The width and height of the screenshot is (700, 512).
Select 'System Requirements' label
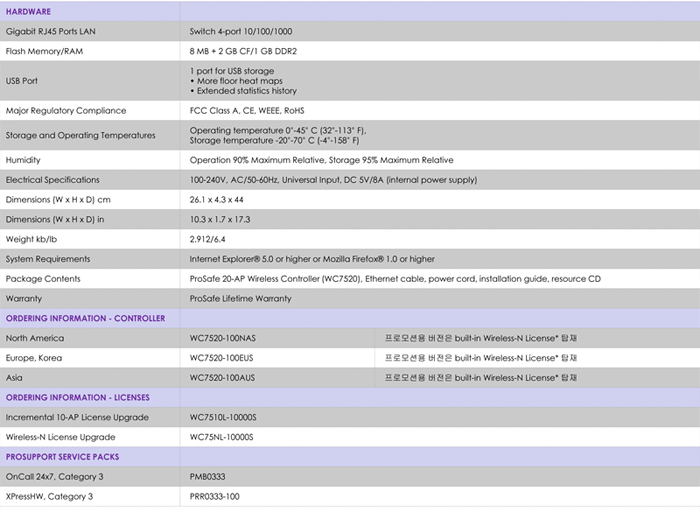pyautogui.click(x=48, y=259)
